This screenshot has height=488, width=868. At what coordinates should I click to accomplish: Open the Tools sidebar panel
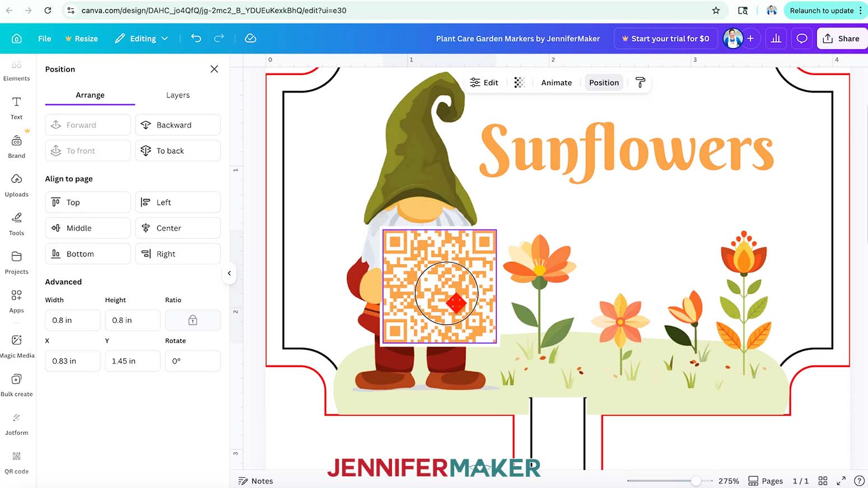(x=17, y=224)
